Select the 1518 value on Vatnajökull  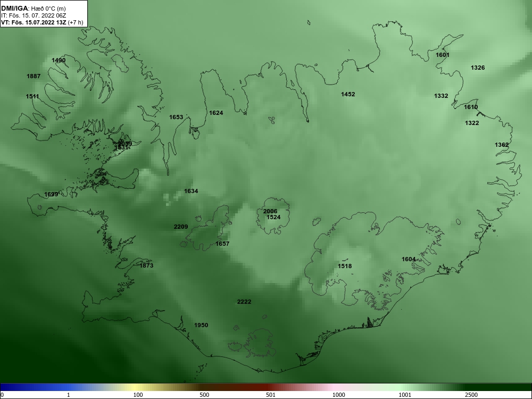(345, 267)
